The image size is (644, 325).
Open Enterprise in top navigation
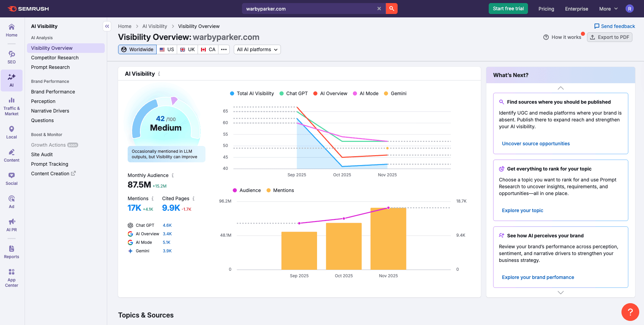point(576,9)
